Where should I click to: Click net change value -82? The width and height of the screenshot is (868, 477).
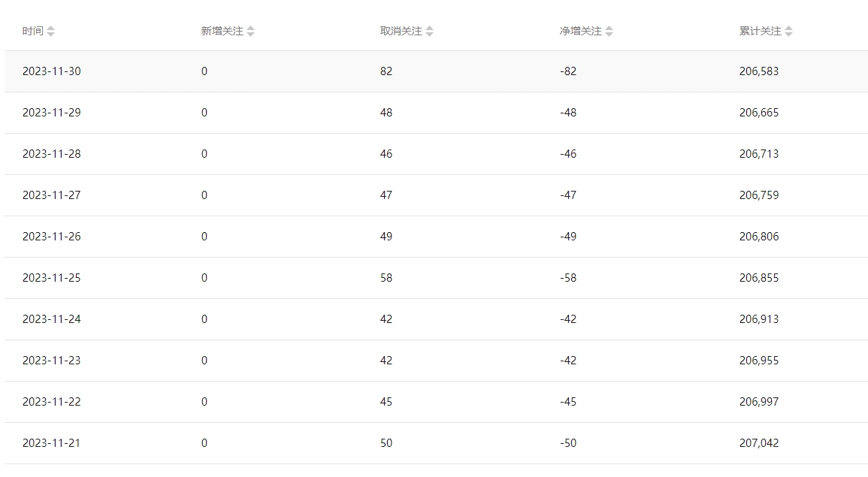point(568,71)
